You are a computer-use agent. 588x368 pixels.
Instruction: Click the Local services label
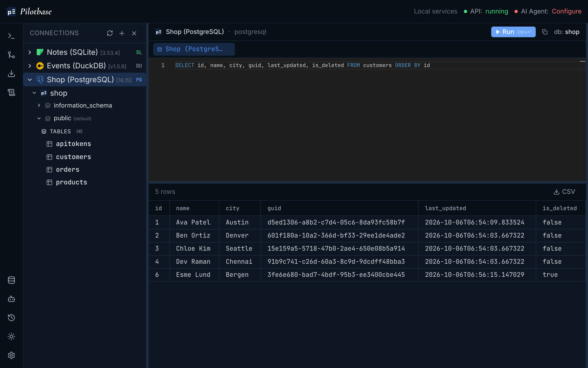435,11
